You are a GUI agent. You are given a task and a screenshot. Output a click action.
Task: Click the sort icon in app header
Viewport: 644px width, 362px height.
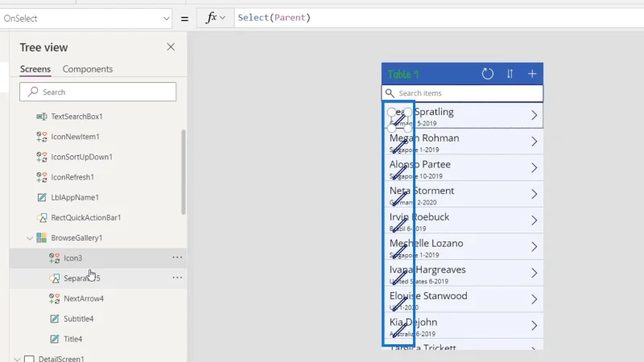[x=510, y=74]
